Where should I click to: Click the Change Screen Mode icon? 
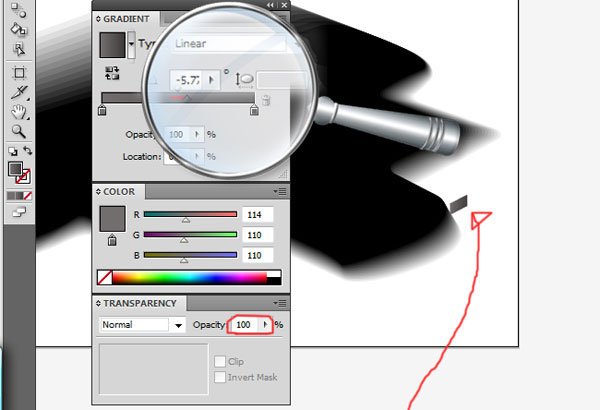pos(19,212)
